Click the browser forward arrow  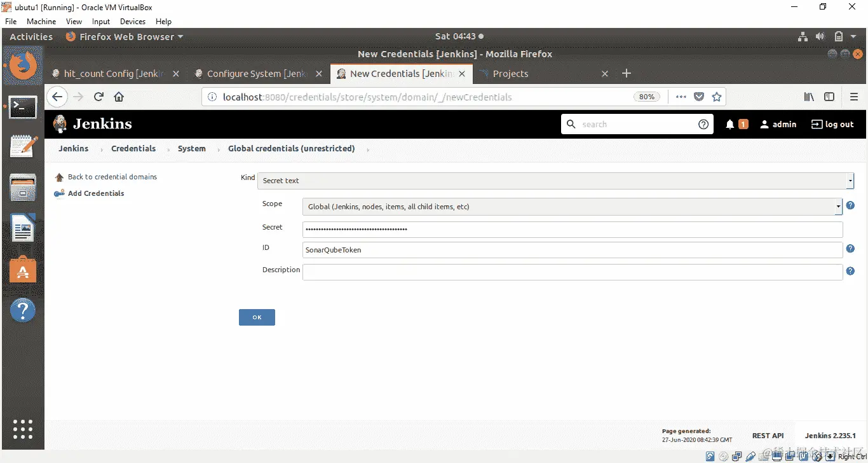click(x=78, y=97)
